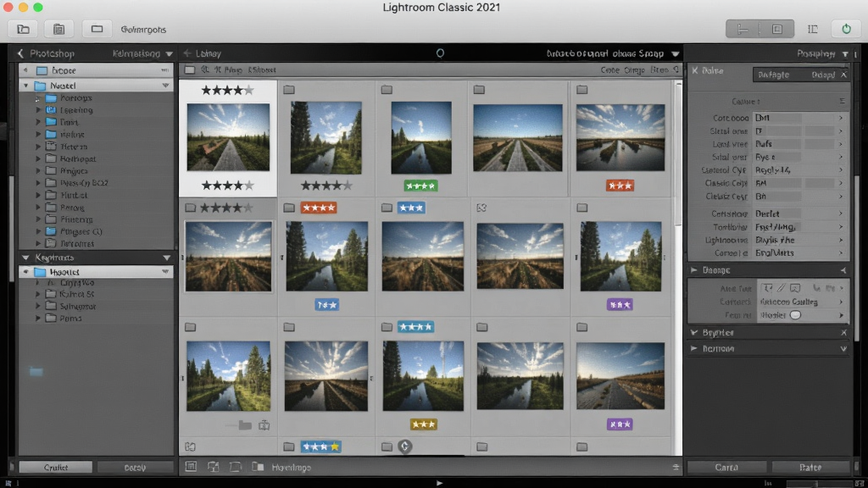Click the third view icon in bottom toolbar
This screenshot has width=868, height=488.
click(x=236, y=467)
